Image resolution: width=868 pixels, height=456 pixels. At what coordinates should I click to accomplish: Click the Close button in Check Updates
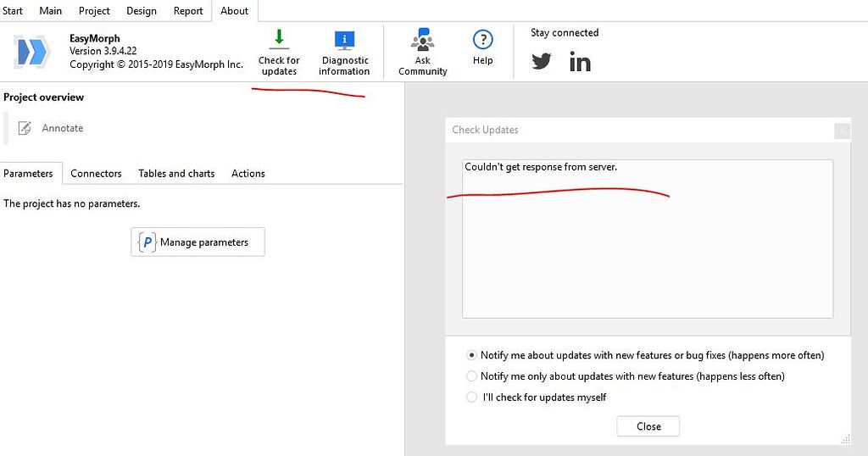(648, 426)
